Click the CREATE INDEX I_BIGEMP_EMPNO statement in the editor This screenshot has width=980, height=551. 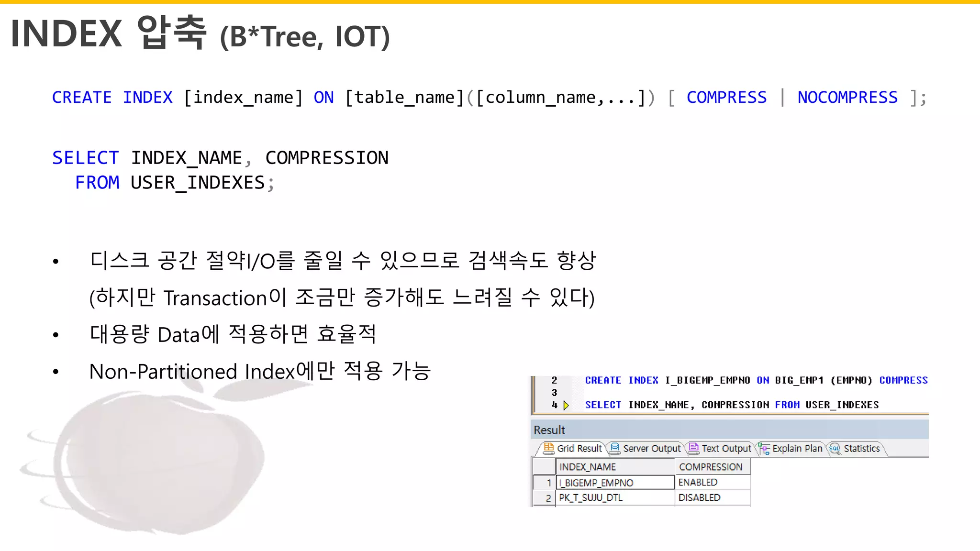756,380
